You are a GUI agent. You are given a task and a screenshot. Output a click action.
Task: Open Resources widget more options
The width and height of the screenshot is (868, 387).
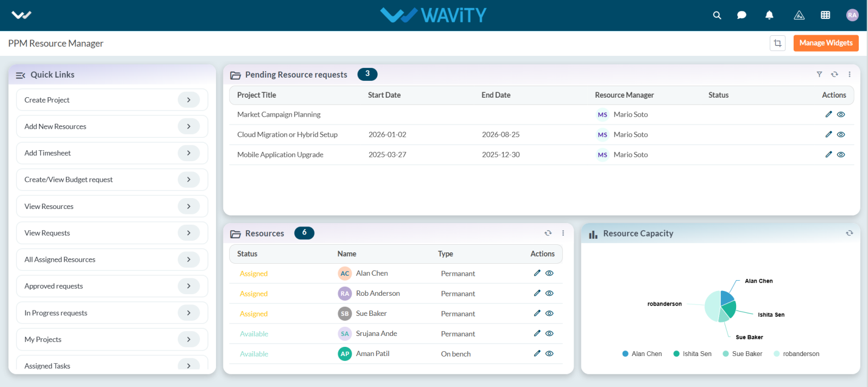(563, 233)
